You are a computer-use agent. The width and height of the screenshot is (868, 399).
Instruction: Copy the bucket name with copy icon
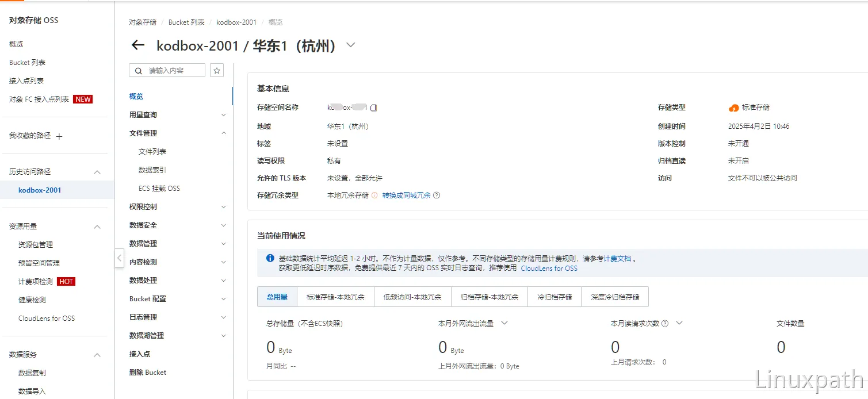pos(373,108)
